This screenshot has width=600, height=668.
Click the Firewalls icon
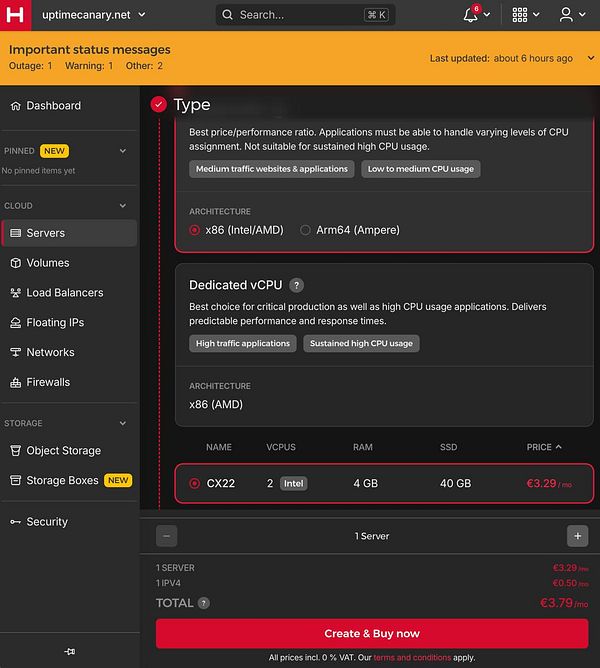point(15,382)
